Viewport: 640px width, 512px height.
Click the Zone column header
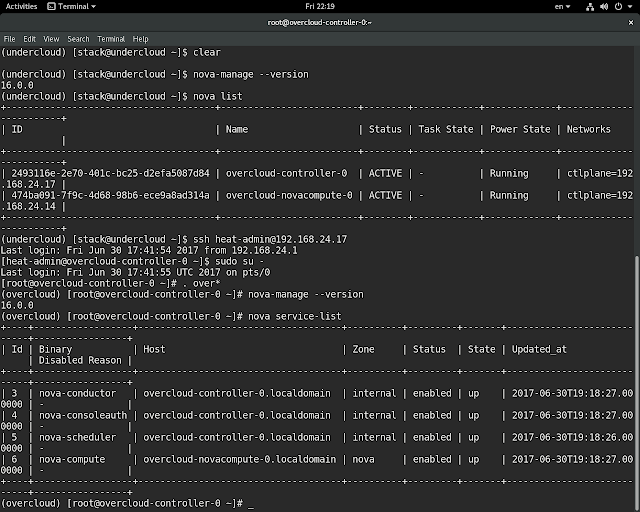tap(363, 349)
